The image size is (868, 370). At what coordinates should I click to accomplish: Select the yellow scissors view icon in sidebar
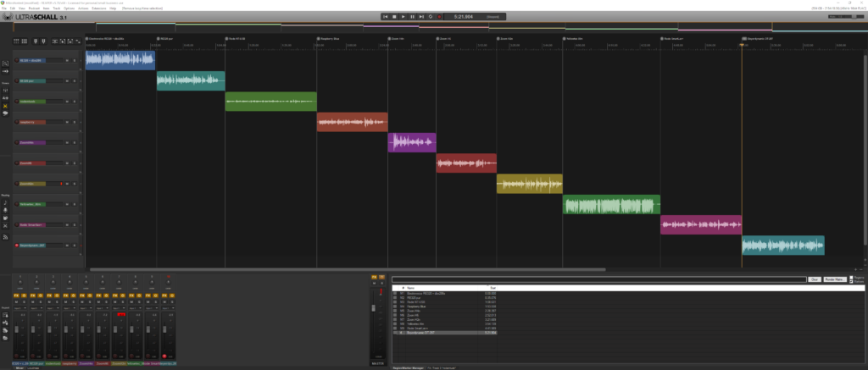pos(6,105)
